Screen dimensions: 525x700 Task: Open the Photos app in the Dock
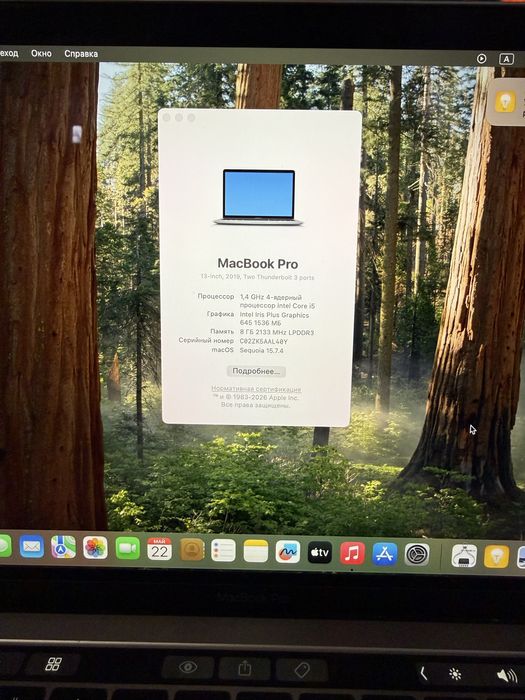point(95,548)
